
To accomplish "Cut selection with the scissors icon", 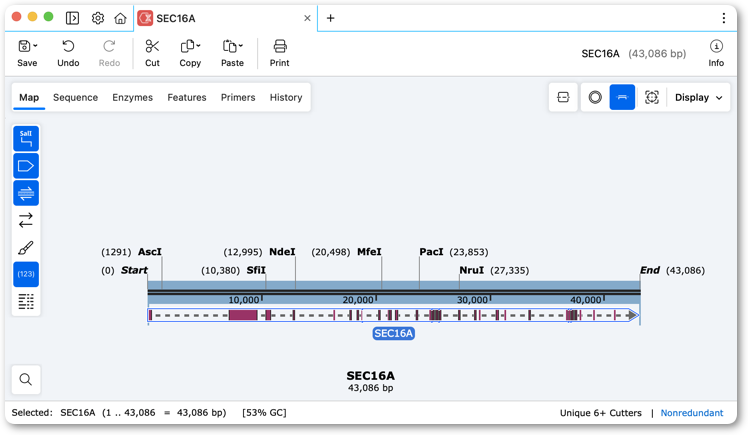I will click(152, 46).
